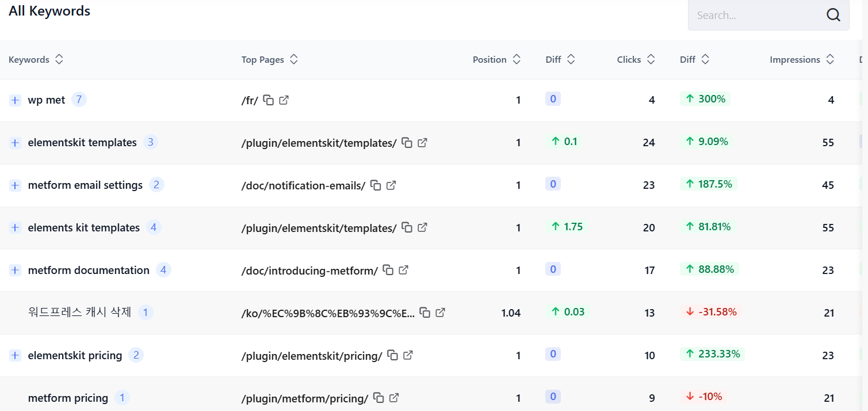Expand the metform email settings row

(15, 185)
